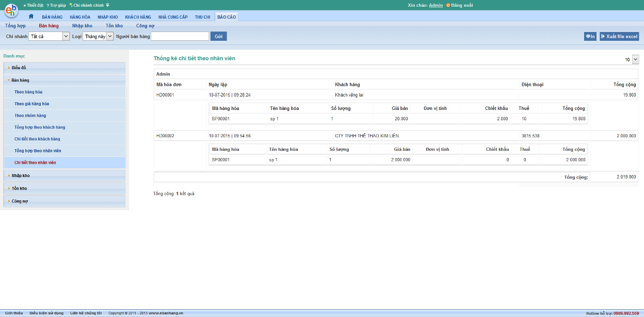Expand the Công nợ sidebar section
Screen dimensions: 644x317
[x=65, y=201]
